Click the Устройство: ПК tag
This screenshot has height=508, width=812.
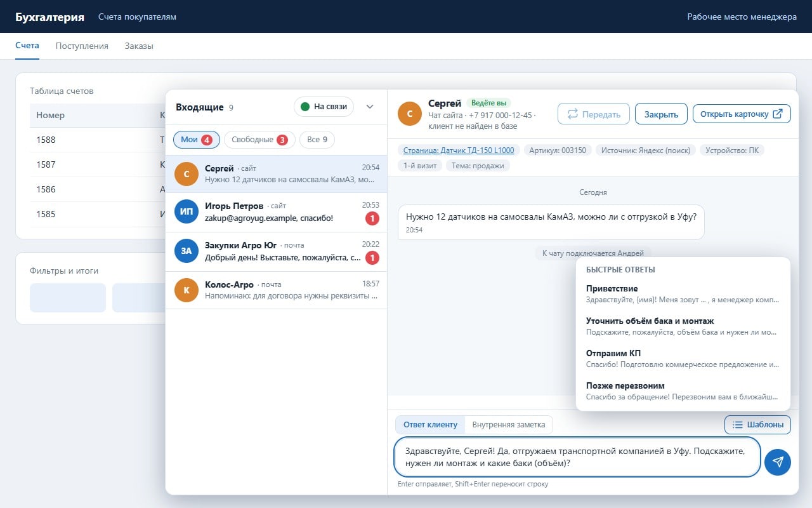point(732,150)
